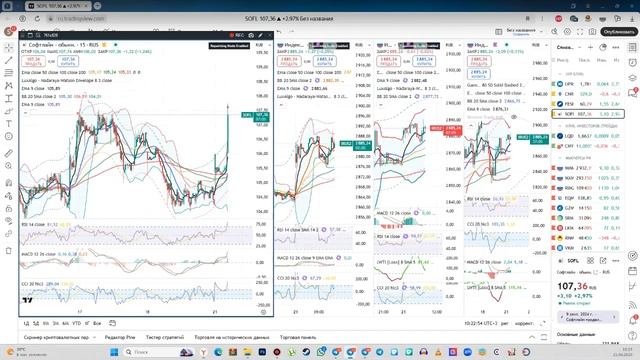Open the Редактор Pine tab

(x=120, y=338)
